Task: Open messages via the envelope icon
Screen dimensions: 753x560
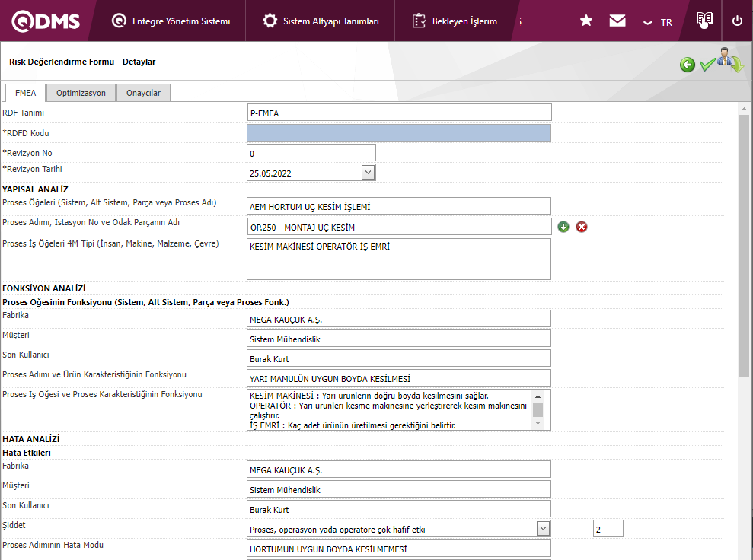Action: [x=617, y=21]
